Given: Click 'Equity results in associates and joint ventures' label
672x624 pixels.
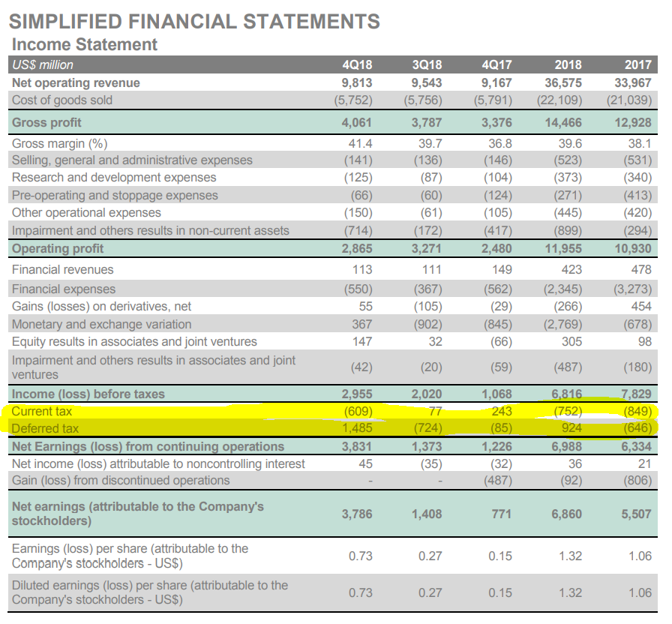Looking at the screenshot, I should pos(134,341).
